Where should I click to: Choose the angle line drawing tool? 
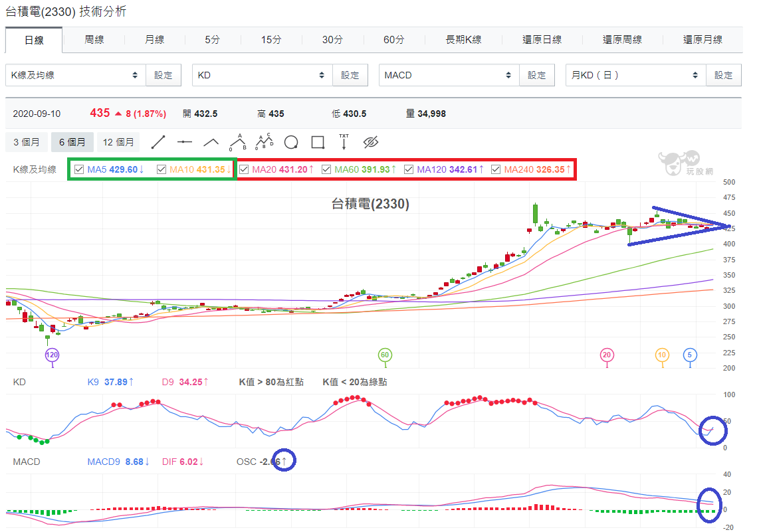(x=211, y=142)
